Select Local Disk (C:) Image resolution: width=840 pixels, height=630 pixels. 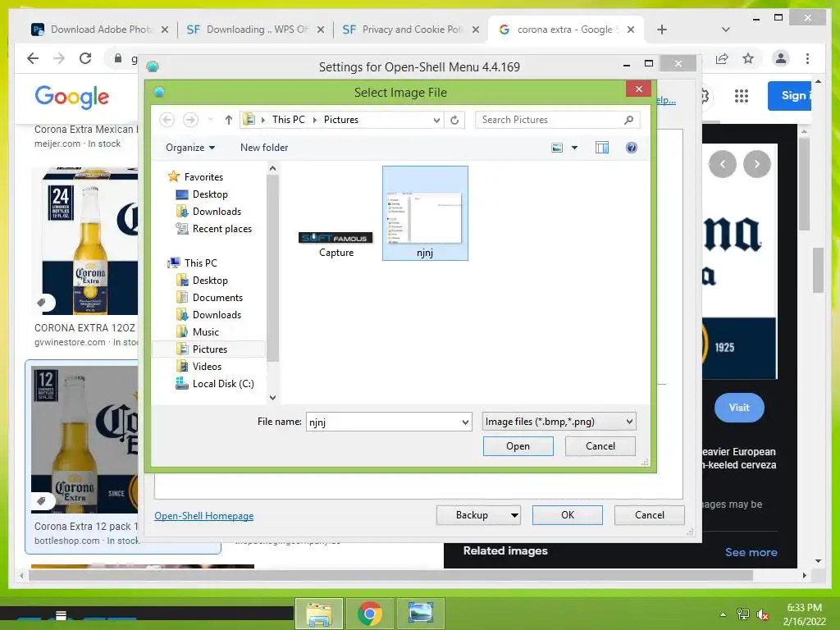pos(223,384)
